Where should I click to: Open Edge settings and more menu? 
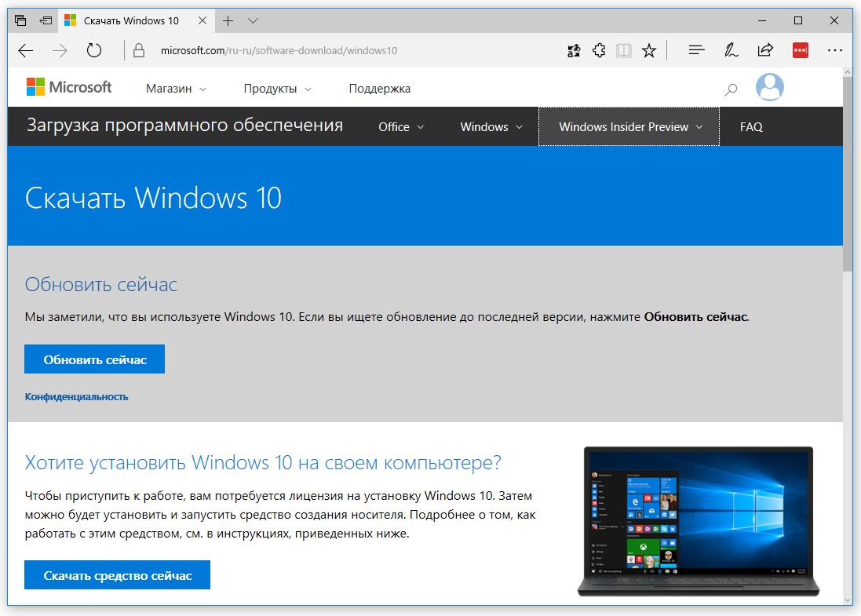(834, 51)
